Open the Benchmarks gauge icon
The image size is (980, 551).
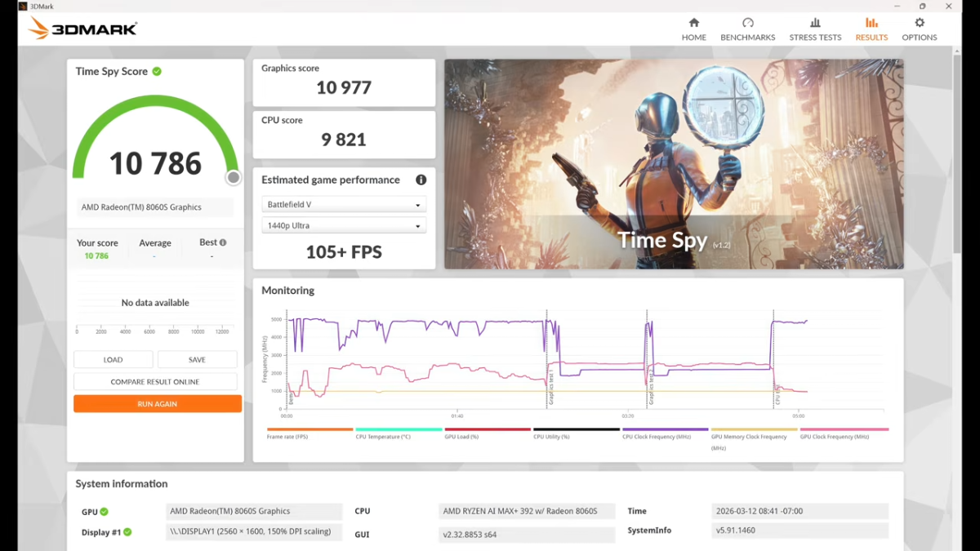[747, 23]
